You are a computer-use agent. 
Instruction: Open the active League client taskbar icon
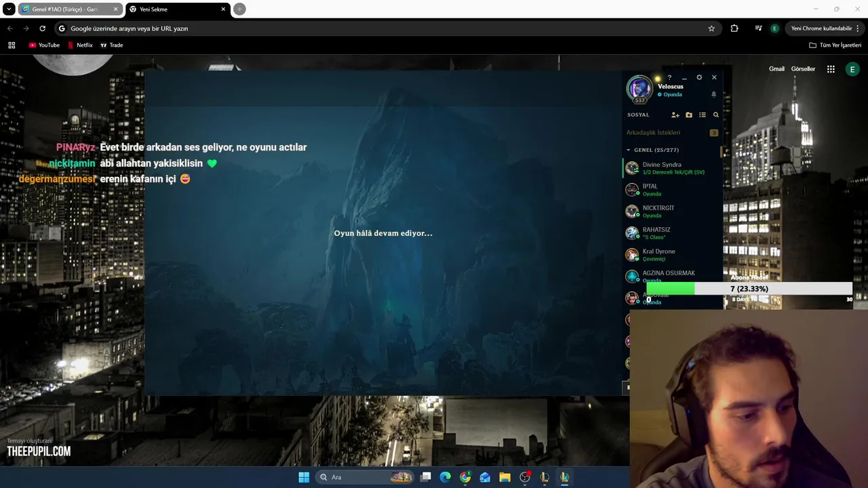(x=564, y=477)
